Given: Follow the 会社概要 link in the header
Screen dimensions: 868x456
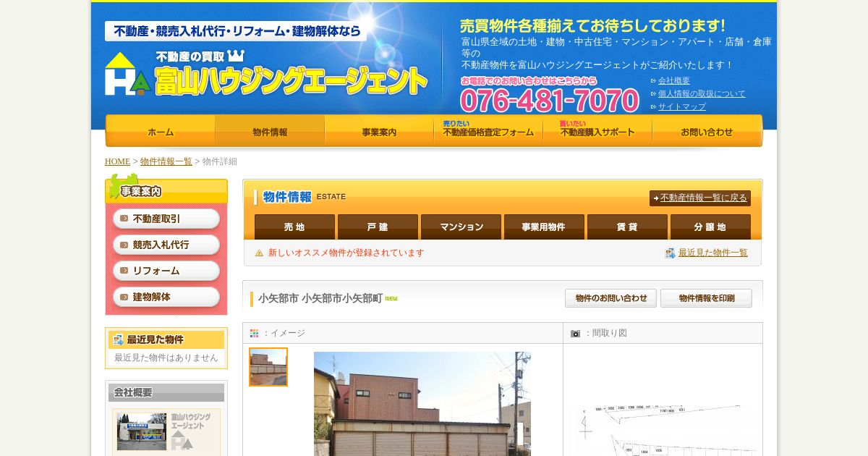Looking at the screenshot, I should (673, 80).
